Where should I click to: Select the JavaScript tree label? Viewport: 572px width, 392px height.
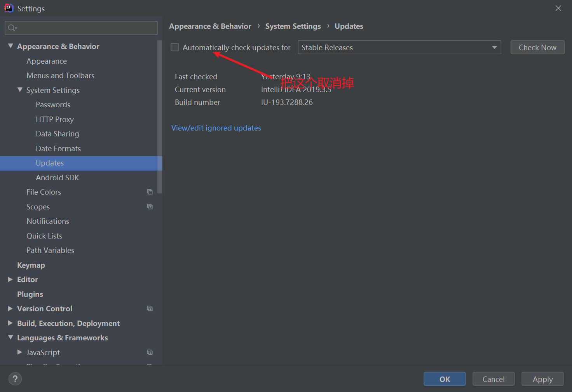(43, 352)
